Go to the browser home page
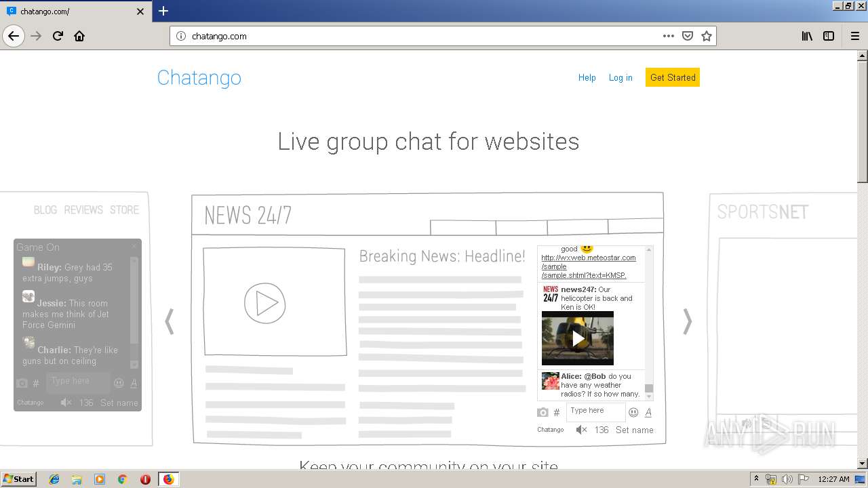The width and height of the screenshot is (868, 488). pyautogui.click(x=79, y=36)
